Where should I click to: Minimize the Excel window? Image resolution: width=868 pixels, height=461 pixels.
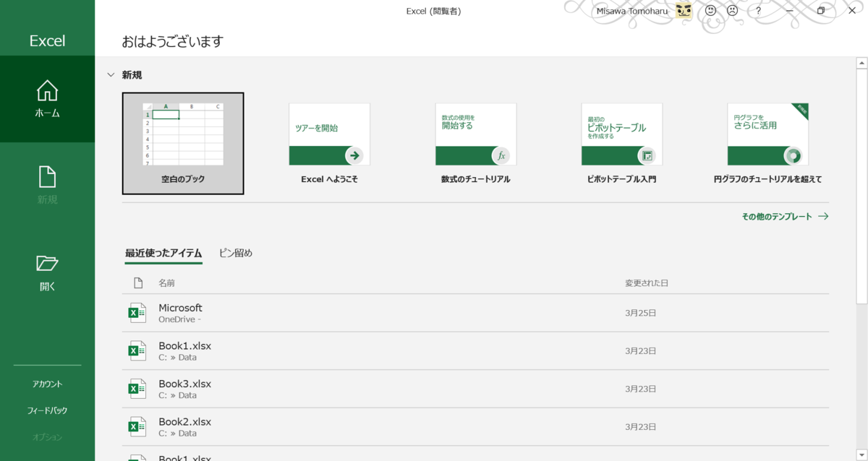tap(790, 11)
